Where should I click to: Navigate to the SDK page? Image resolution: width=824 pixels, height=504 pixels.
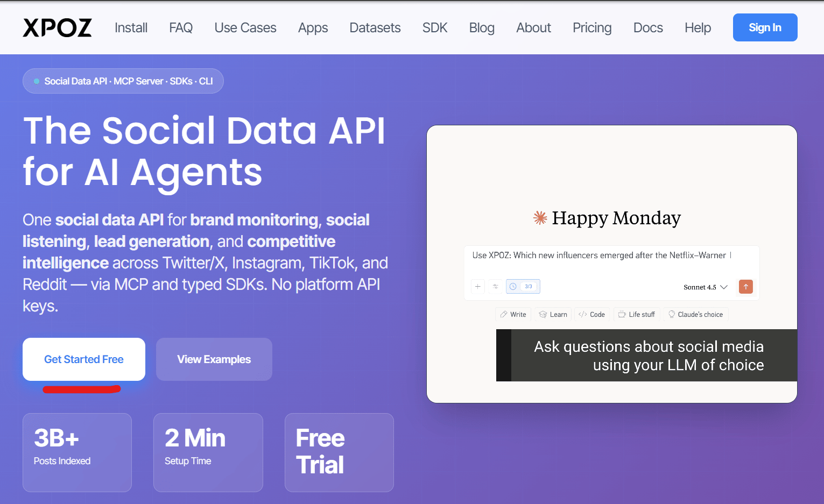pyautogui.click(x=435, y=27)
